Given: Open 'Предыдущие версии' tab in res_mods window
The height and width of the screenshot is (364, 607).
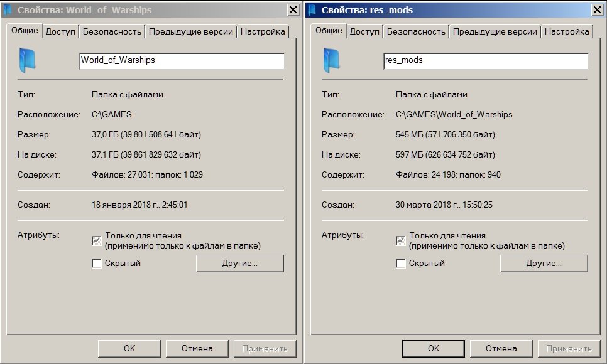Looking at the screenshot, I should click(x=495, y=32).
